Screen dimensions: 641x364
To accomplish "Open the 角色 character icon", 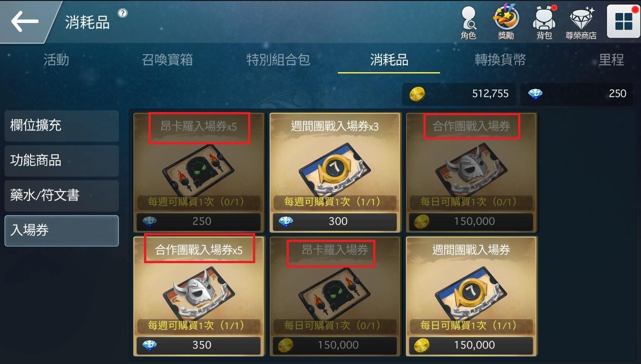I will coord(468,22).
